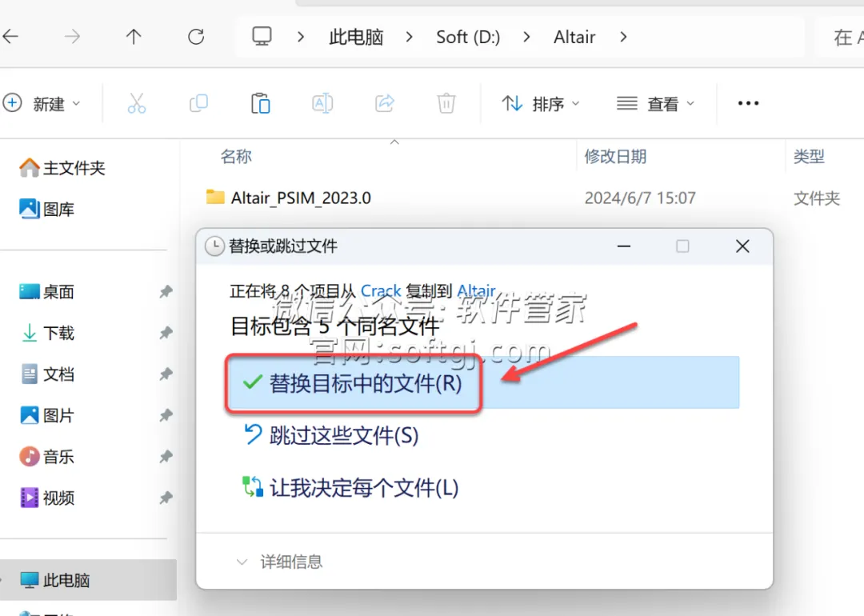Expand chevron after Altair breadcrumb

[623, 37]
